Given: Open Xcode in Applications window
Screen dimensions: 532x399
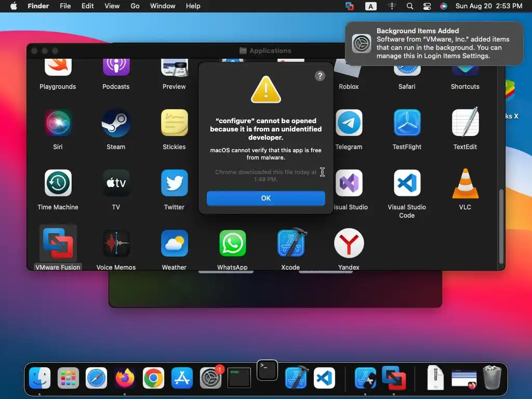Looking at the screenshot, I should pyautogui.click(x=291, y=243).
